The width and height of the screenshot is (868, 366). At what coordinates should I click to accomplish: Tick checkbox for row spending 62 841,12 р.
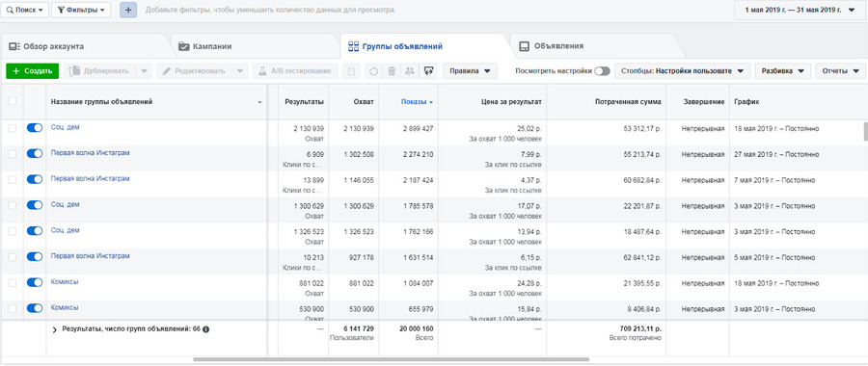point(13,256)
